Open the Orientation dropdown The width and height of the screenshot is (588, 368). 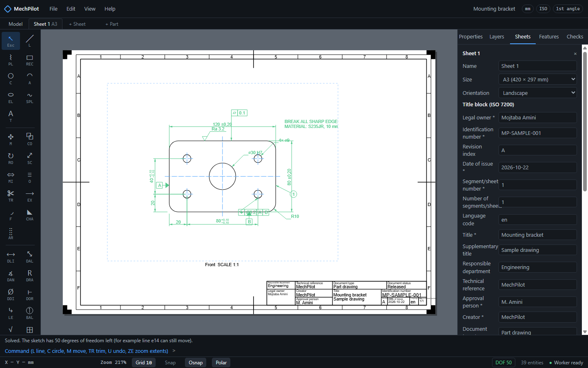pyautogui.click(x=538, y=93)
